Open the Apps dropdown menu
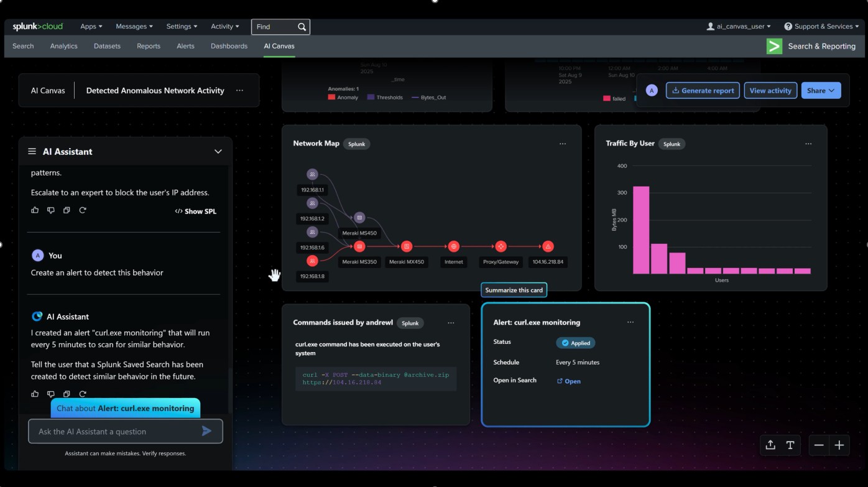This screenshot has width=868, height=487. (x=91, y=27)
